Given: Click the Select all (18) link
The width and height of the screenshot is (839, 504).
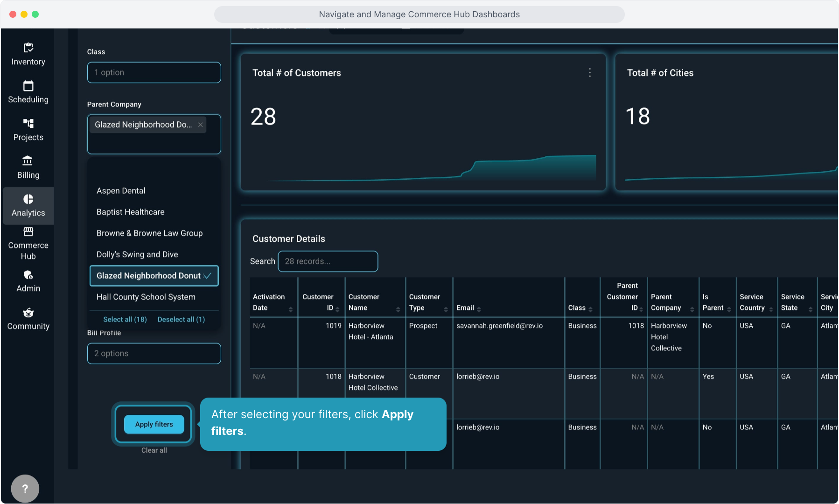Looking at the screenshot, I should 125,320.
